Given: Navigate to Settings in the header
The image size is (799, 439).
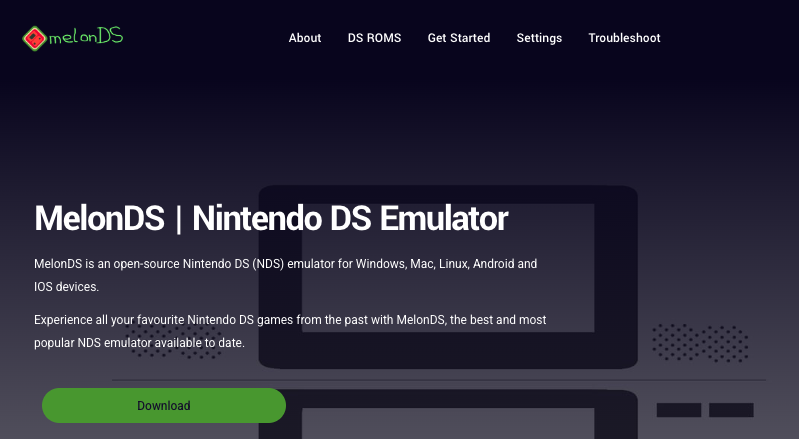Looking at the screenshot, I should click(539, 38).
